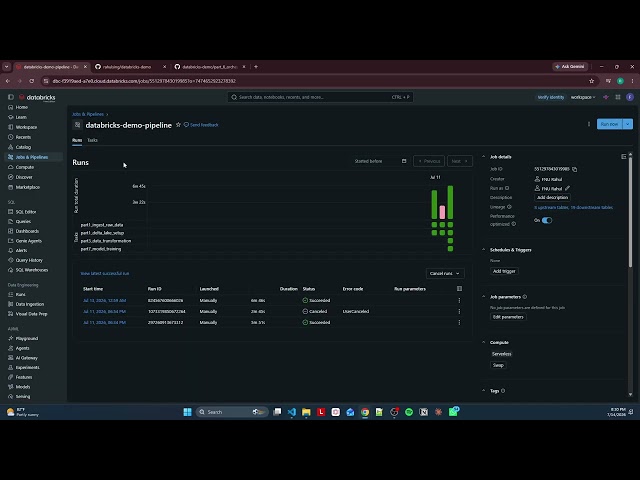Select the Runs tab
The image size is (640, 480).
pyautogui.click(x=77, y=140)
